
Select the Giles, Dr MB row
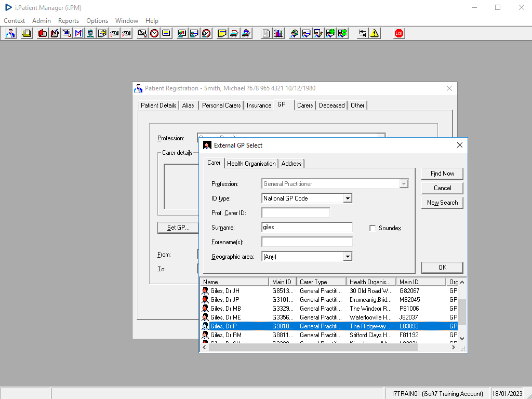click(x=329, y=309)
